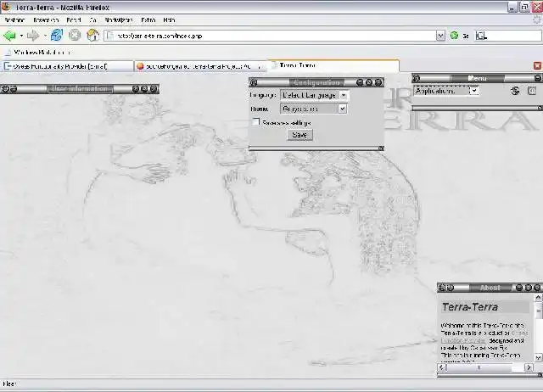Open the Bestand menu
Image resolution: width=543 pixels, height=392 pixels.
(x=14, y=20)
